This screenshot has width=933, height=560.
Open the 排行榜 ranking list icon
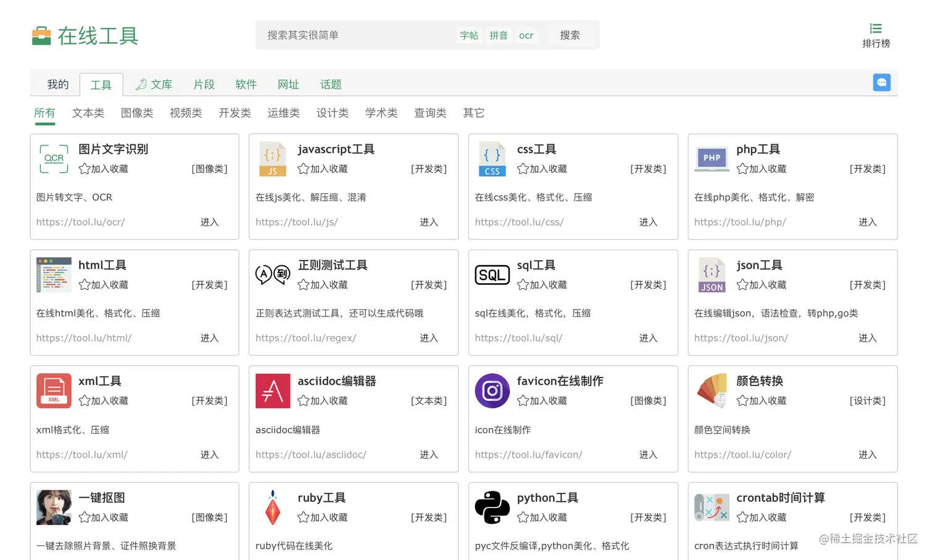point(876,28)
